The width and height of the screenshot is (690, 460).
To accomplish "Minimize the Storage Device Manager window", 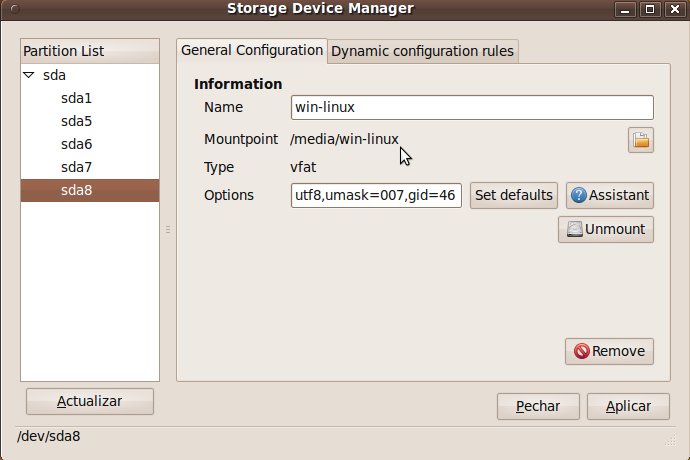I will coord(625,9).
